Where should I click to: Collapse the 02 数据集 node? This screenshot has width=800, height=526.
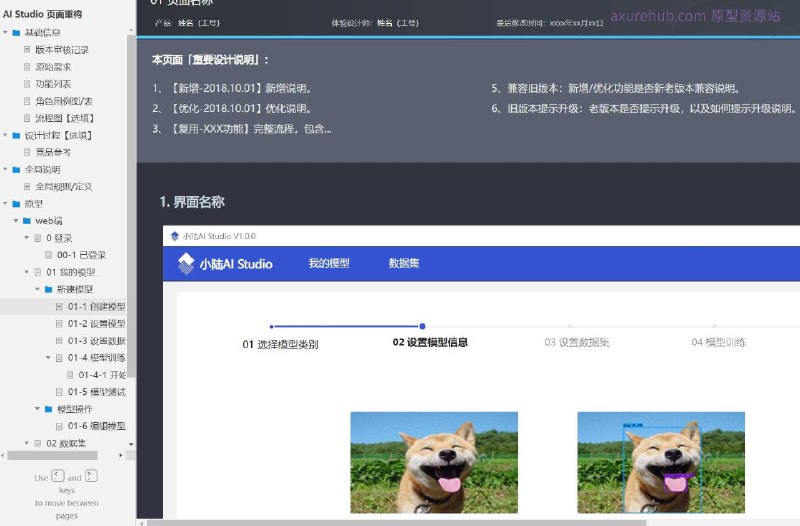pos(27,443)
